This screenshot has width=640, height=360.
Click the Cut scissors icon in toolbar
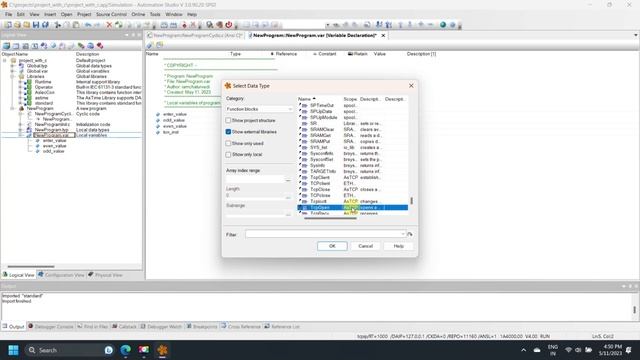pyautogui.click(x=58, y=25)
